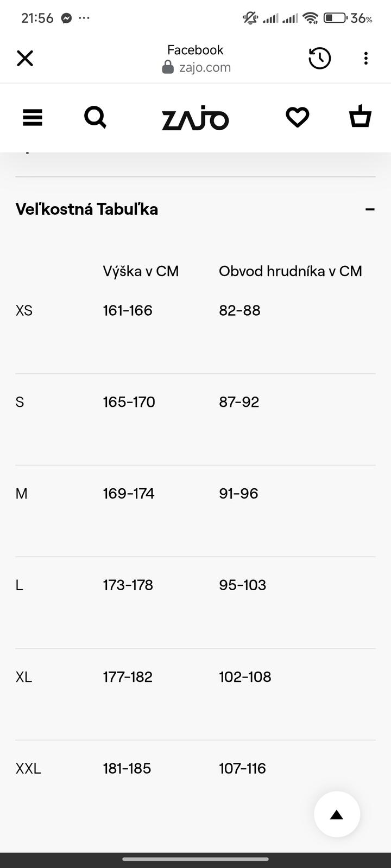Tap the Obvod hrudníka v CM header
Screen dimensions: 391x868
coord(290,271)
